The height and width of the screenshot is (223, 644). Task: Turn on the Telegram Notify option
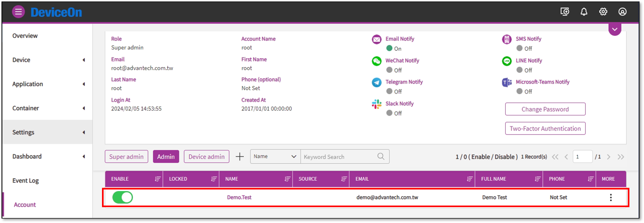[390, 92]
